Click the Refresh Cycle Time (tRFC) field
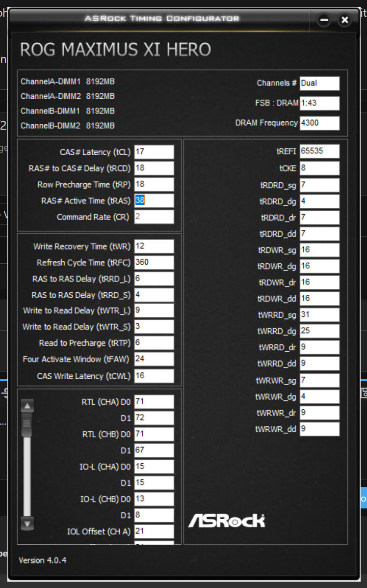This screenshot has height=588, width=367. coord(154,262)
